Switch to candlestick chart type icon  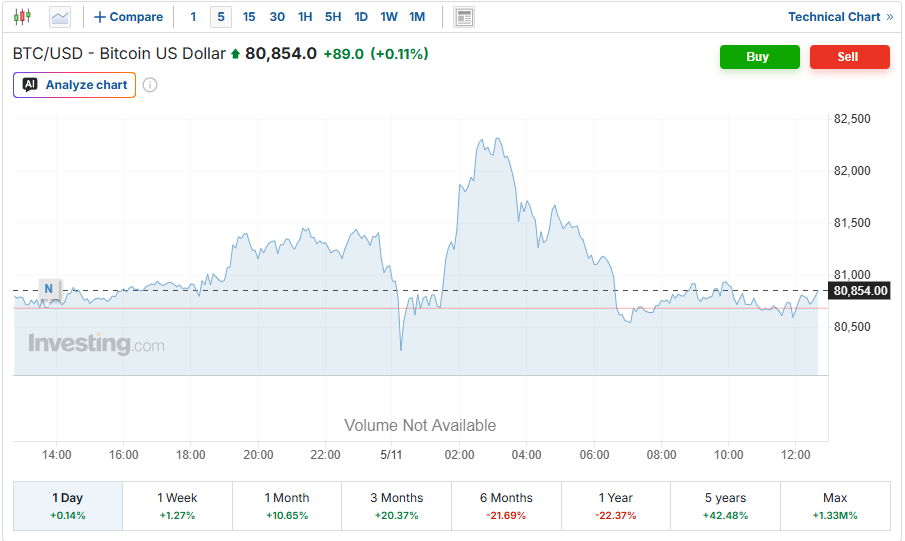23,17
